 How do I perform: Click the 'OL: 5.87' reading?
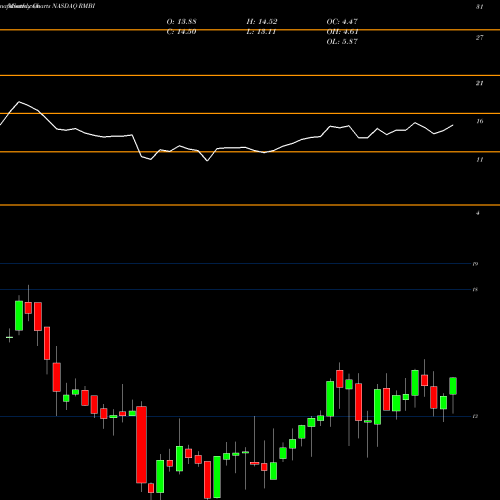click(x=342, y=42)
